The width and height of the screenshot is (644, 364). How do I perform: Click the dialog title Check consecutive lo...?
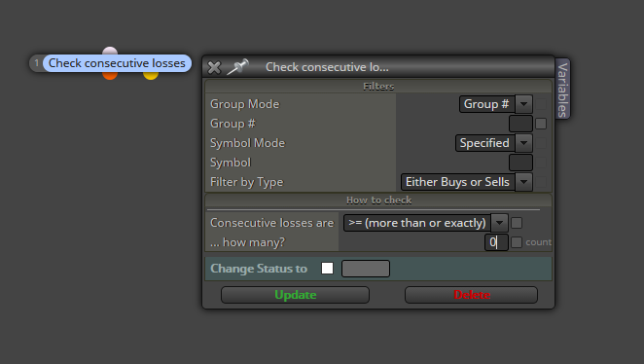coord(327,67)
